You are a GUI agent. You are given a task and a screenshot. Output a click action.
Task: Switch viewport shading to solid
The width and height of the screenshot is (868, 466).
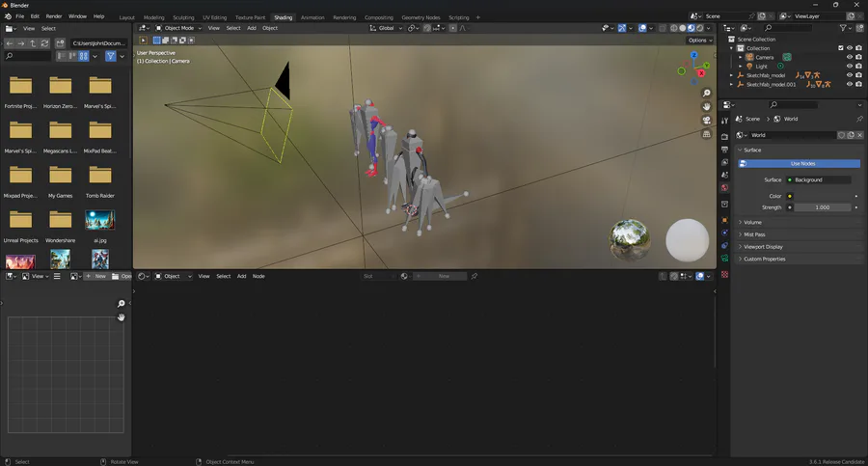point(683,28)
